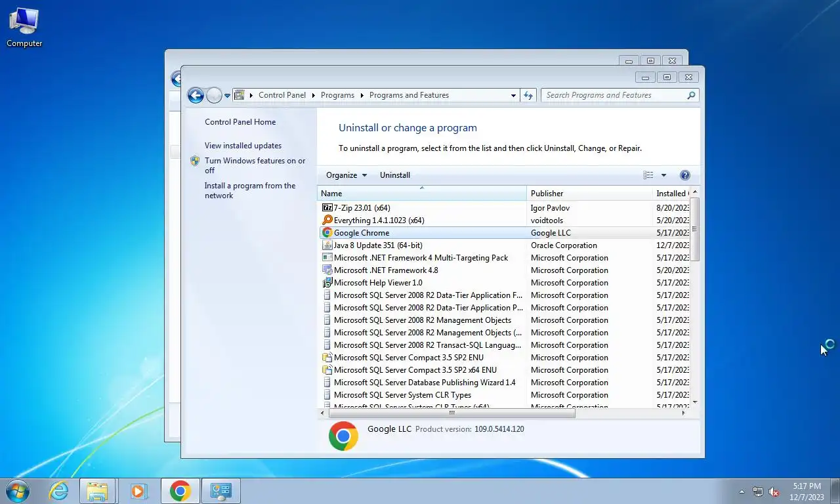This screenshot has width=840, height=504.
Task: Click voidtools publisher cell
Action: [x=547, y=220]
